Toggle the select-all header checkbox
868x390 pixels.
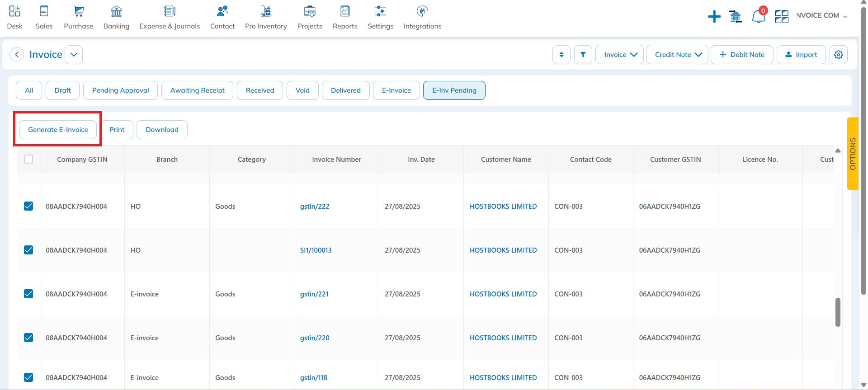(28, 159)
